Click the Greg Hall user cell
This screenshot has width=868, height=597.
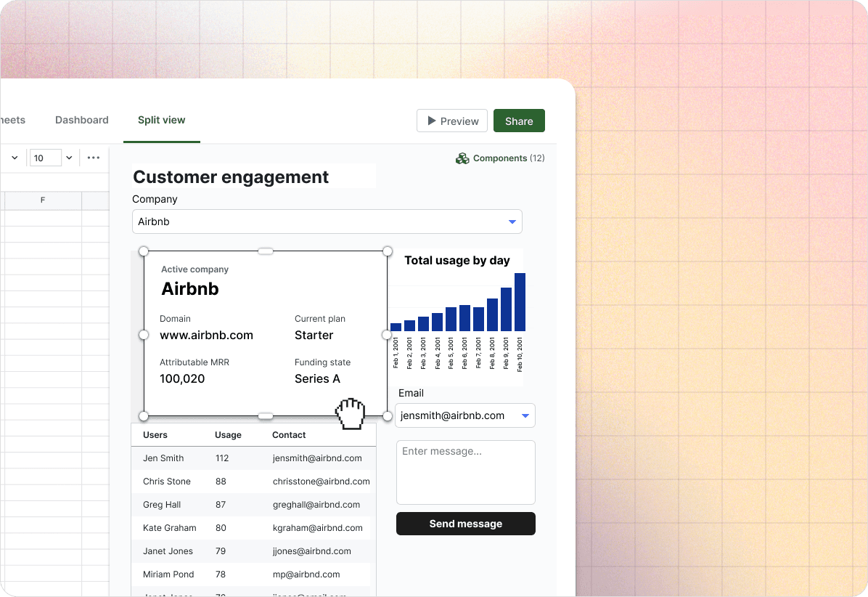162,505
